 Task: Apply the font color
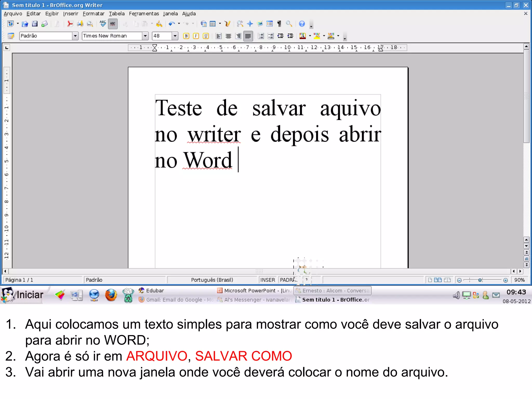[x=303, y=36]
